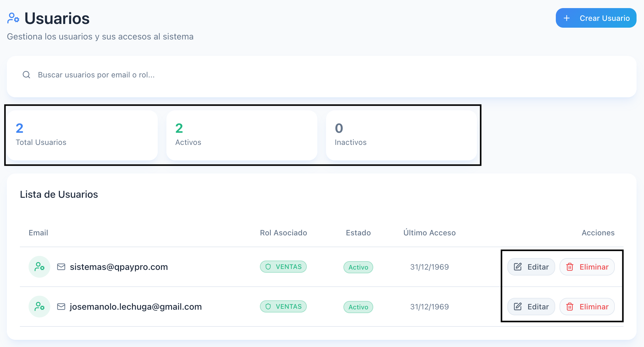
Task: Click the Activo status badge for josemanolo
Action: (358, 307)
